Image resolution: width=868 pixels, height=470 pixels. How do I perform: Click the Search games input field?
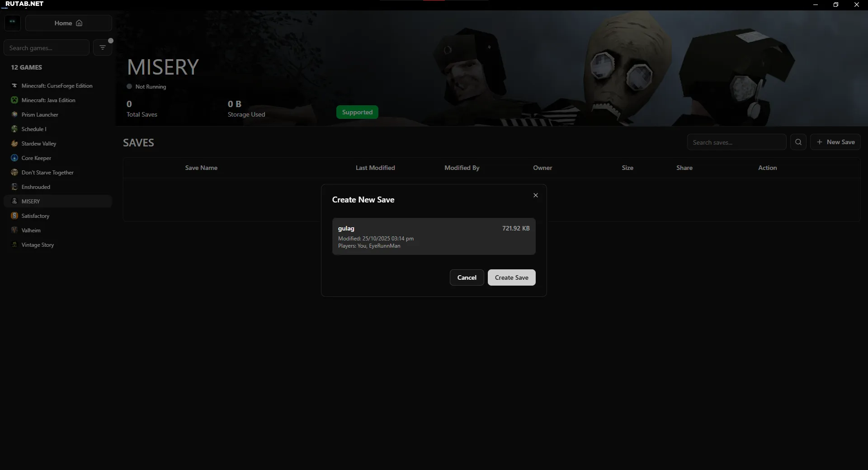46,48
